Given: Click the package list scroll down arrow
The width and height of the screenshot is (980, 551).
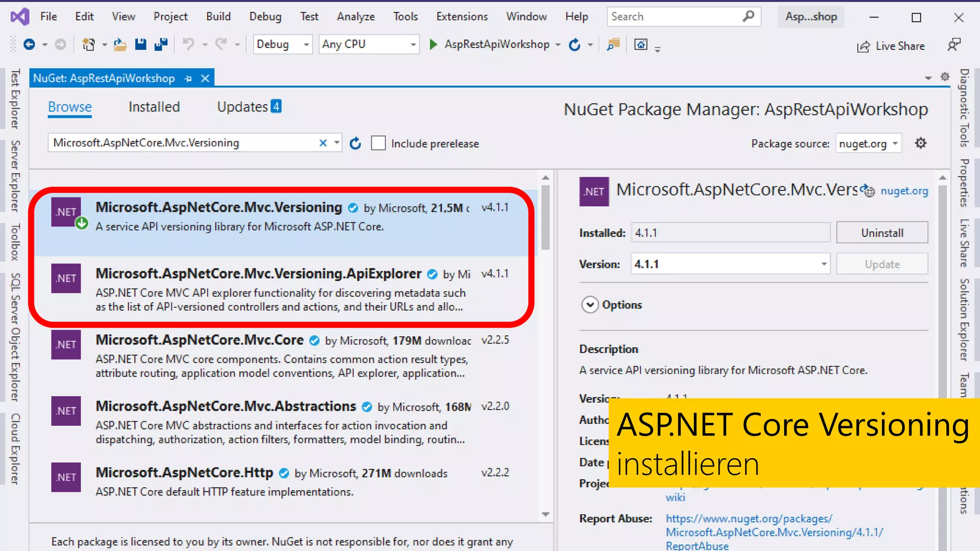Looking at the screenshot, I should point(546,515).
